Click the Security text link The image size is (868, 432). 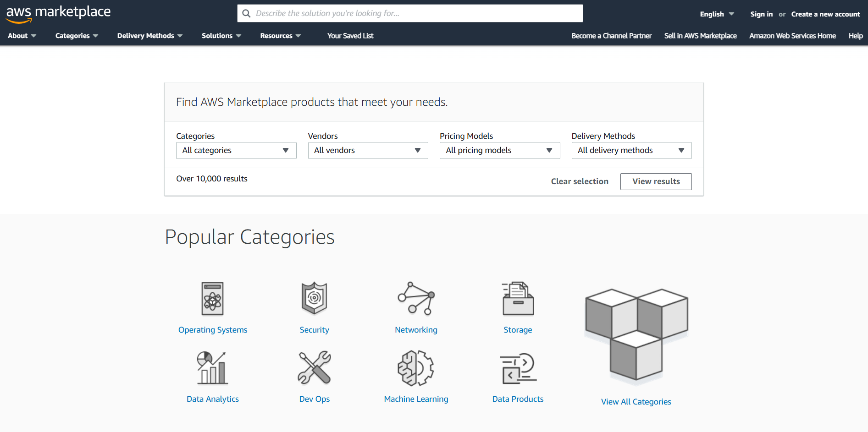[x=314, y=330]
